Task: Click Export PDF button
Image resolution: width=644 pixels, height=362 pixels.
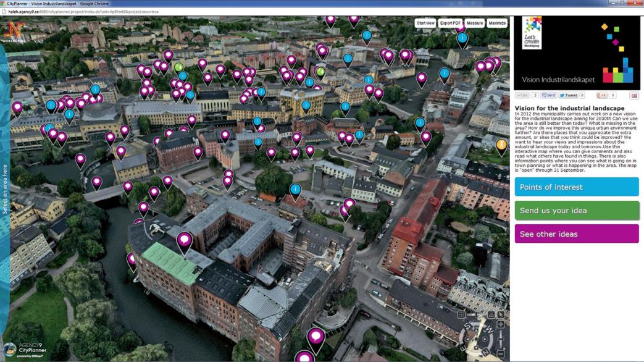Action: (x=450, y=23)
